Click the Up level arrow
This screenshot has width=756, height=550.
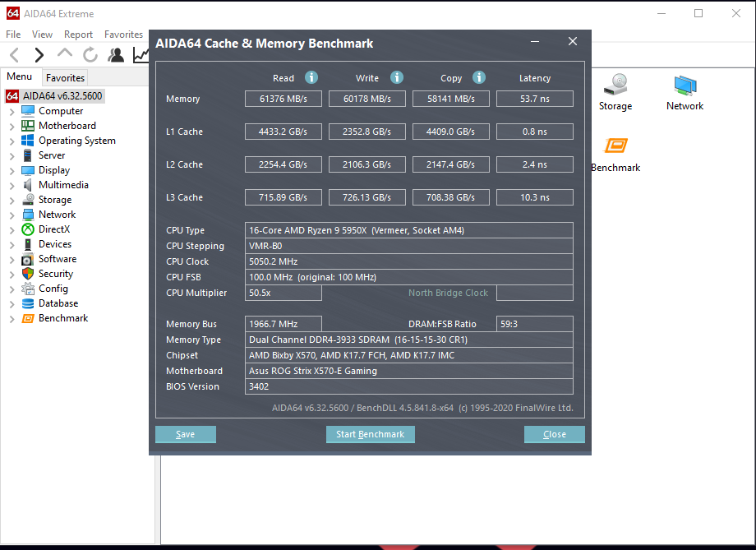pyautogui.click(x=65, y=53)
